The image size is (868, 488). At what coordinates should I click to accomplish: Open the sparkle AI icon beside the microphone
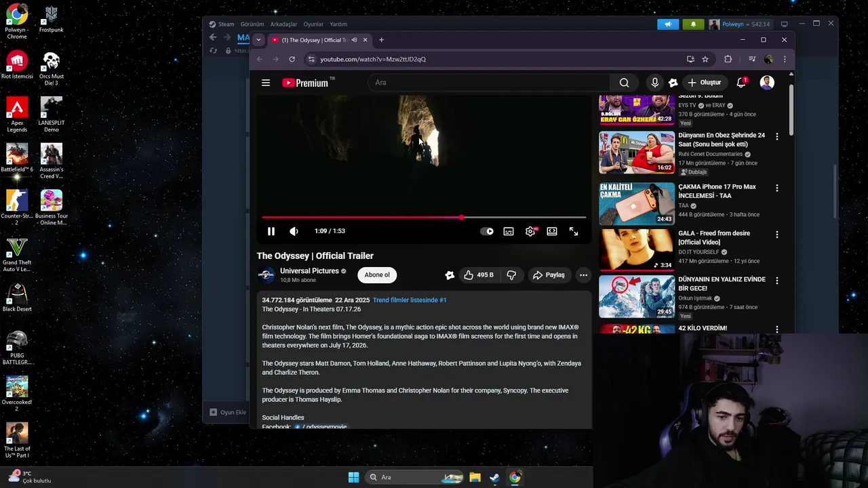tap(673, 83)
